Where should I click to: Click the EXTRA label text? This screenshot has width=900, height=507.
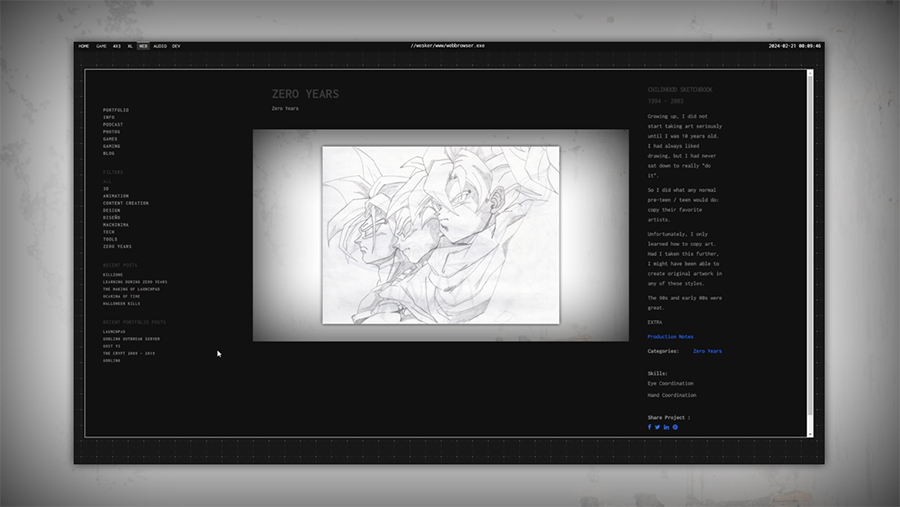click(655, 323)
